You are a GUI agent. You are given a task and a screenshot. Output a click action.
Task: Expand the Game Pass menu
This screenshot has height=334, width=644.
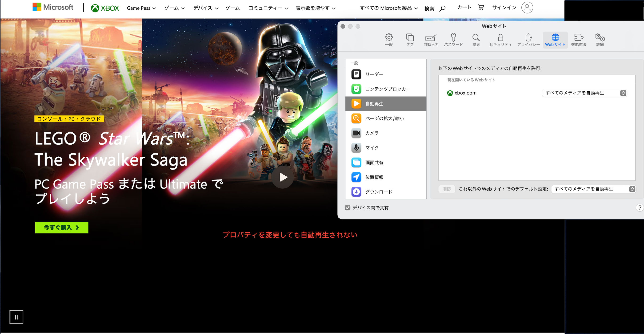[141, 8]
